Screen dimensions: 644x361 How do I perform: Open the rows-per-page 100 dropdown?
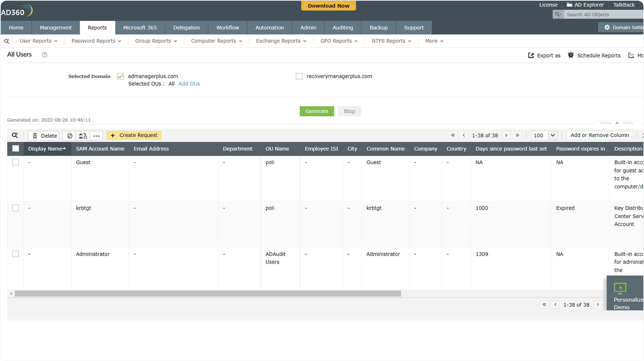(x=553, y=135)
